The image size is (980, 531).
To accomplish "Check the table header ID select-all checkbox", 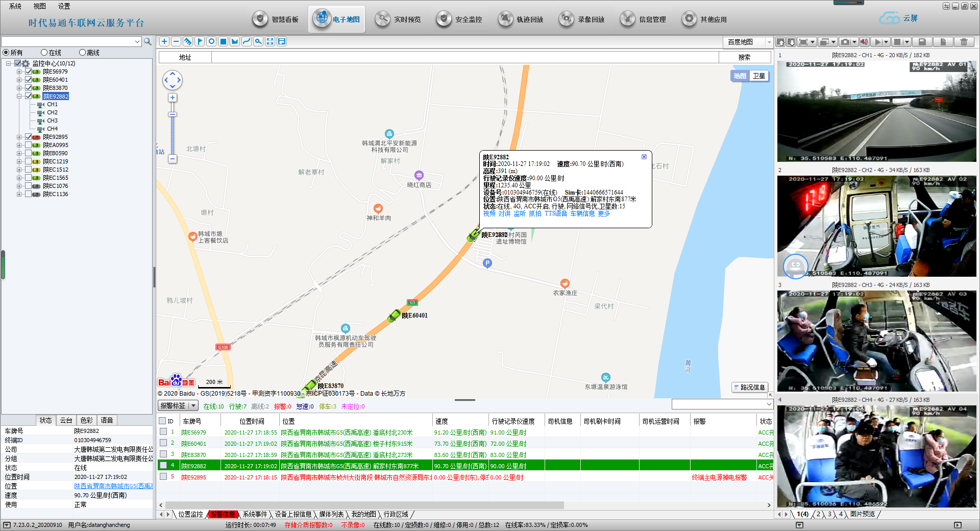I will click(162, 421).
